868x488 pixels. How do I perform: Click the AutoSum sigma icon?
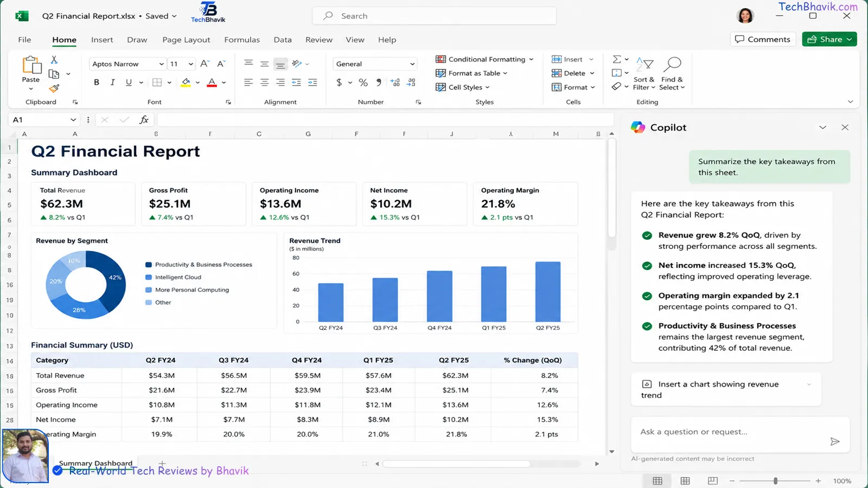coord(617,59)
